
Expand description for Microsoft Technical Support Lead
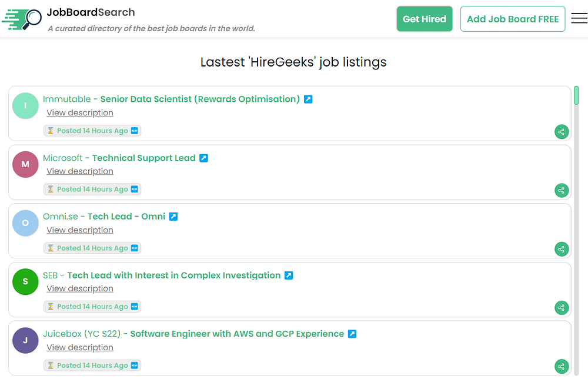80,171
